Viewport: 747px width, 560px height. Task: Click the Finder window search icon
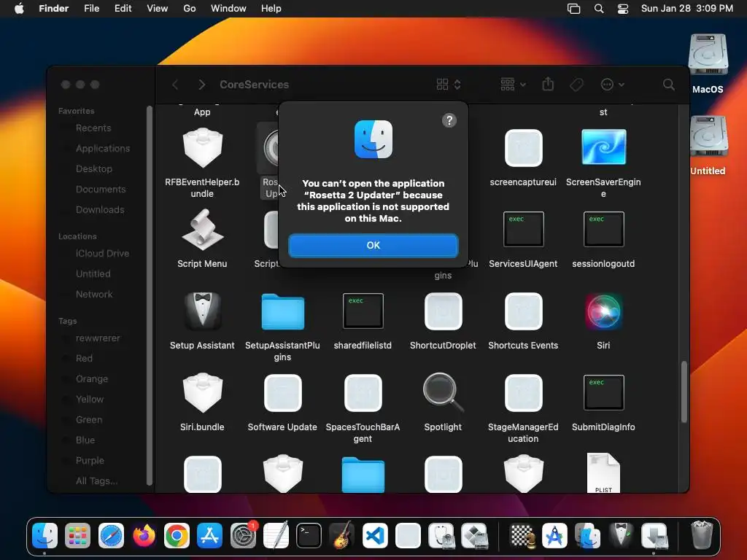coord(669,85)
